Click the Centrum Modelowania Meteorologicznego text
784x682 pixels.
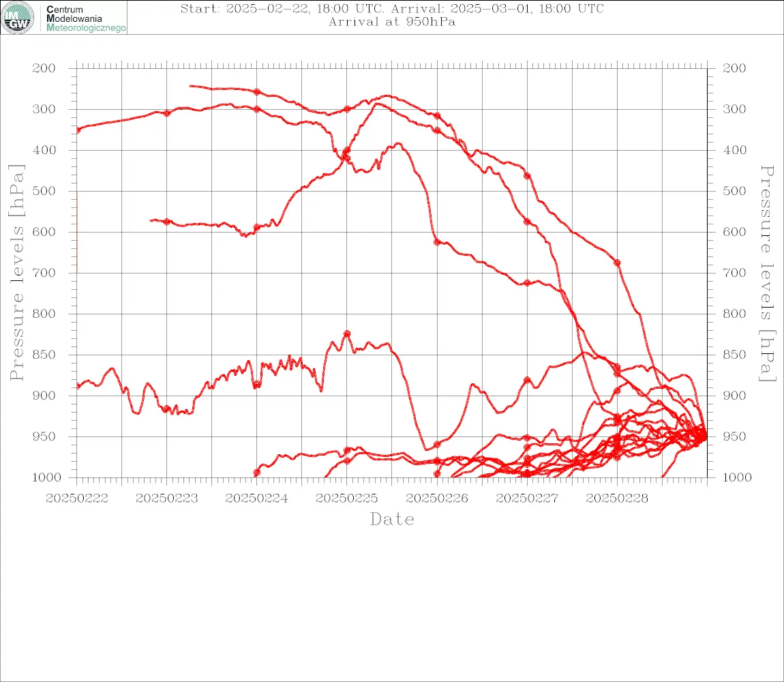click(86, 18)
